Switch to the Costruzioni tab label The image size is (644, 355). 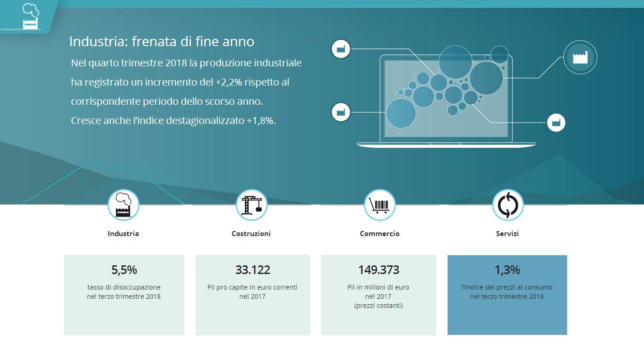click(251, 233)
